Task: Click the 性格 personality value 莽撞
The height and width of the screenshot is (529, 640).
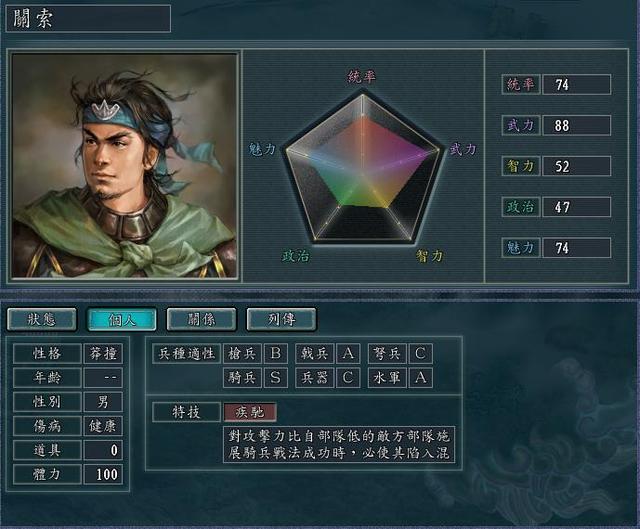Action: [103, 353]
